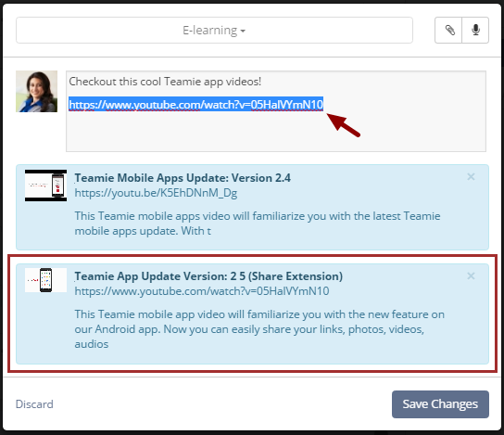The image size is (504, 435).
Task: Click description text starting 'This Teamie mobile apps video'
Action: click(258, 224)
